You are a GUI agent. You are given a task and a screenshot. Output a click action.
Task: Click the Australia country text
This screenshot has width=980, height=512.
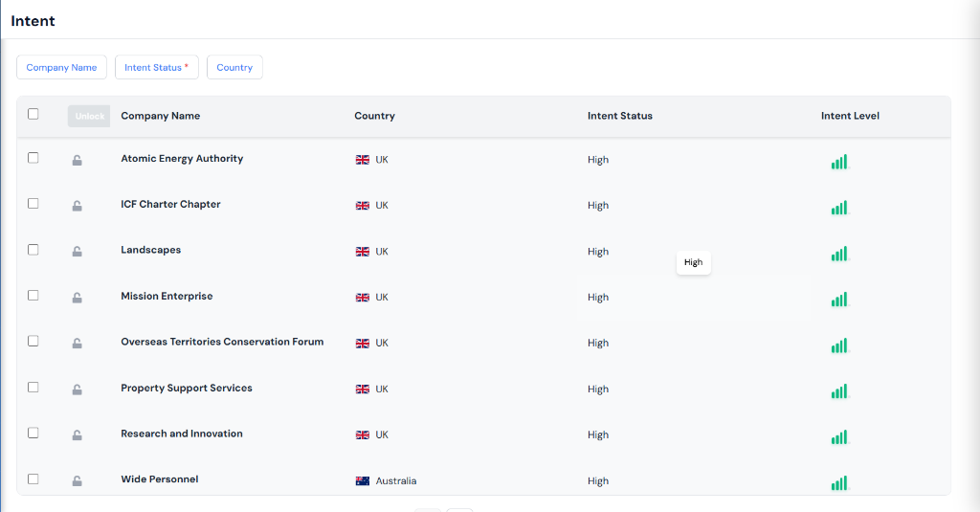click(395, 480)
